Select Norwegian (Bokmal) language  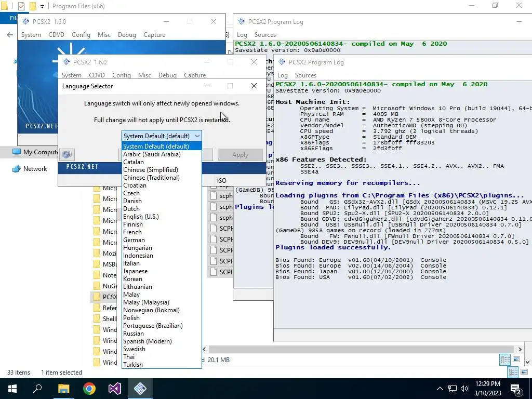click(162, 310)
